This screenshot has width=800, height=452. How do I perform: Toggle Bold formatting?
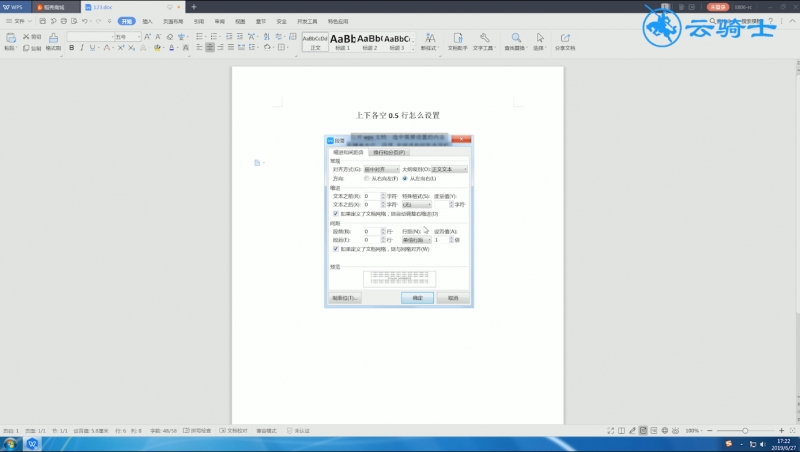(71, 47)
